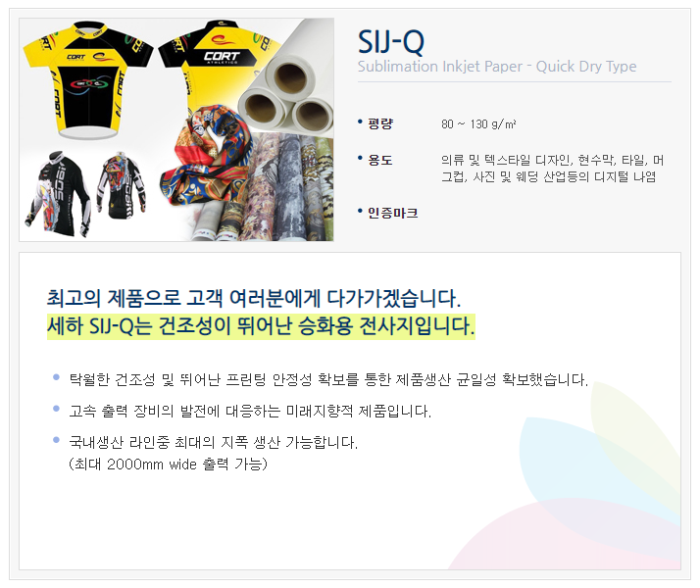
Task: Click the Sublimation Inkjet Paper subtitle
Action: (x=497, y=67)
